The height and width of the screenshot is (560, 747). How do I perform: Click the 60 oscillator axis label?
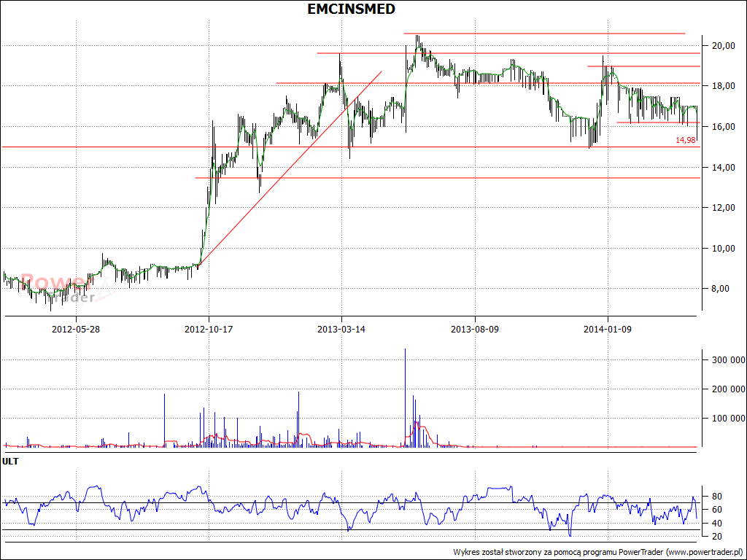(716, 510)
